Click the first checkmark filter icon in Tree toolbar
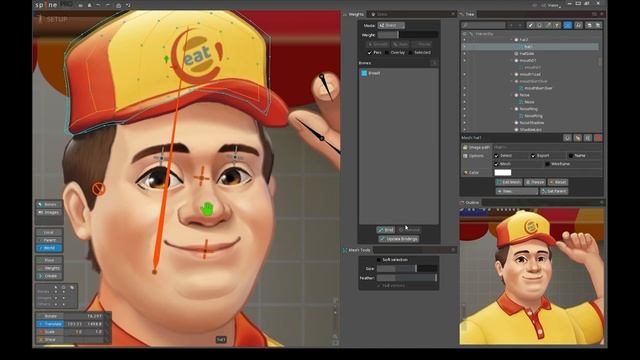This screenshot has height=360, width=640. (x=530, y=25)
